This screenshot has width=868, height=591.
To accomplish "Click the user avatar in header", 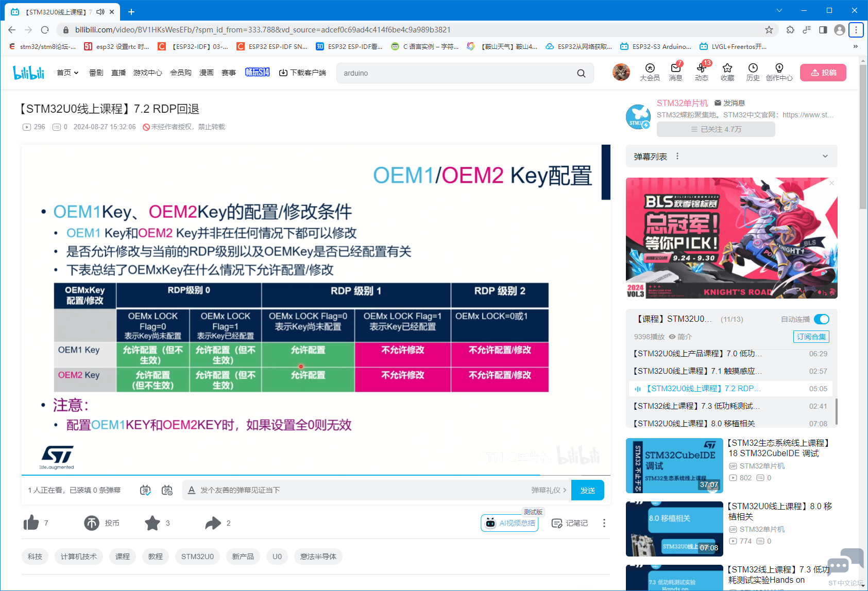I will tap(621, 72).
